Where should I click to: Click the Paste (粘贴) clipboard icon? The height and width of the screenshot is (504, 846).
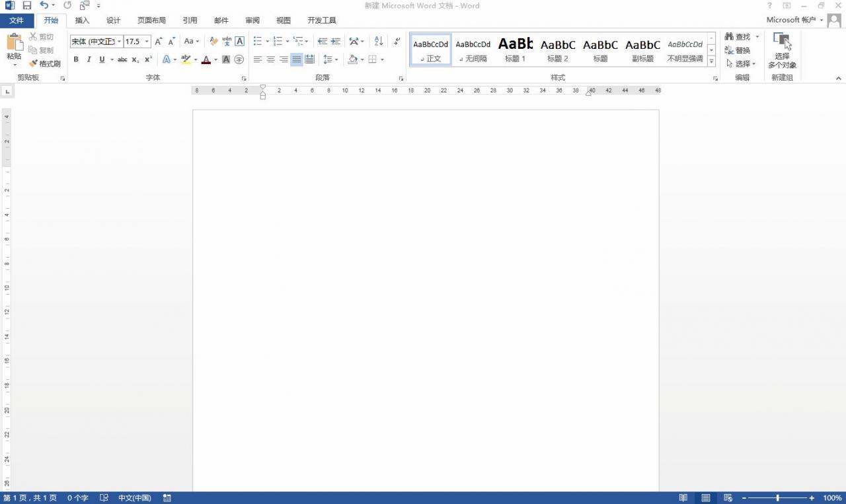14,43
